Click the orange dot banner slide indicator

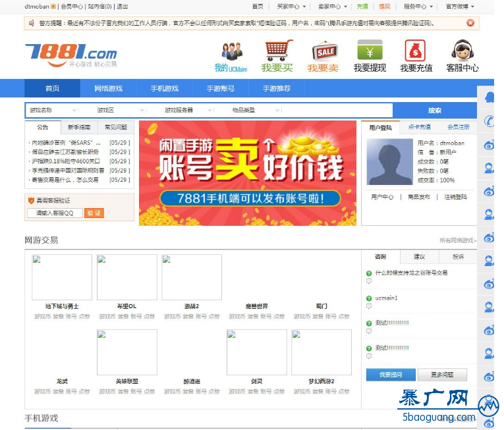[x=344, y=219]
